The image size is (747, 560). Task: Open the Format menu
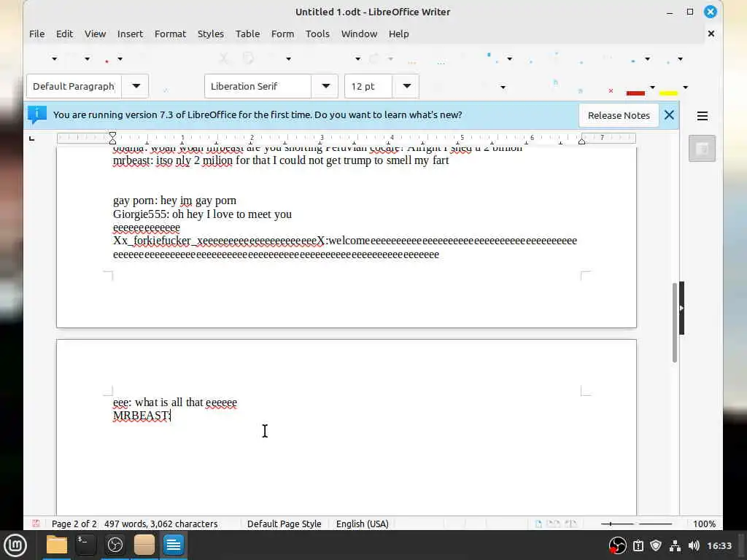click(x=170, y=34)
